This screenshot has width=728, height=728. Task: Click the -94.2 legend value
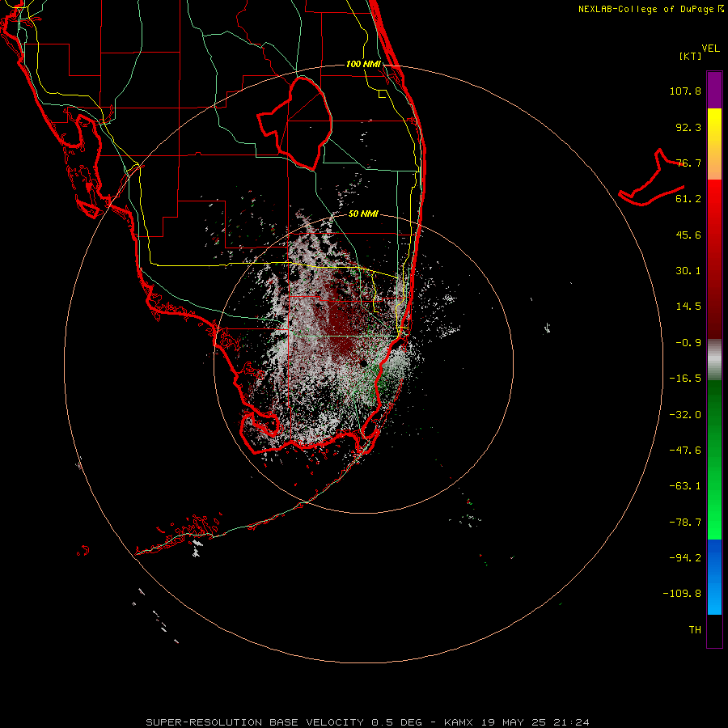685,557
